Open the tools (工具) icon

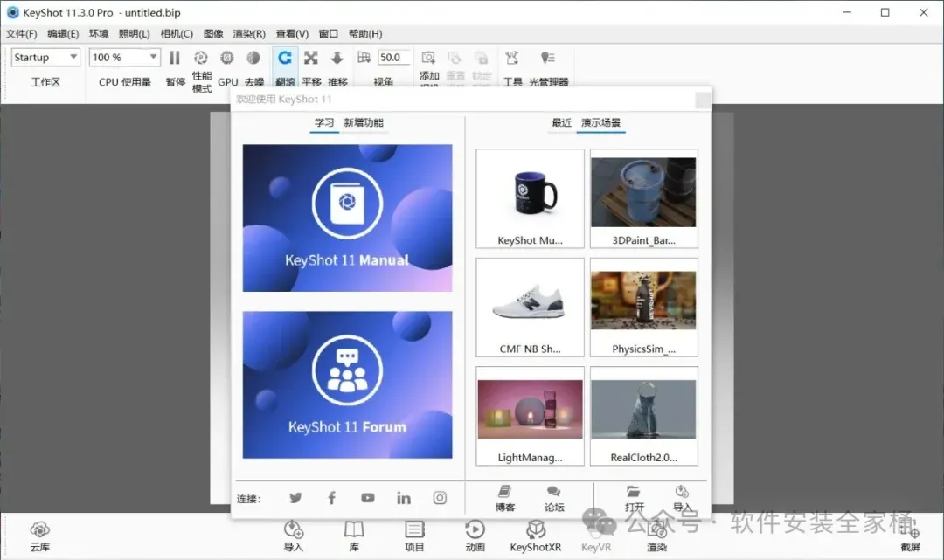click(511, 58)
